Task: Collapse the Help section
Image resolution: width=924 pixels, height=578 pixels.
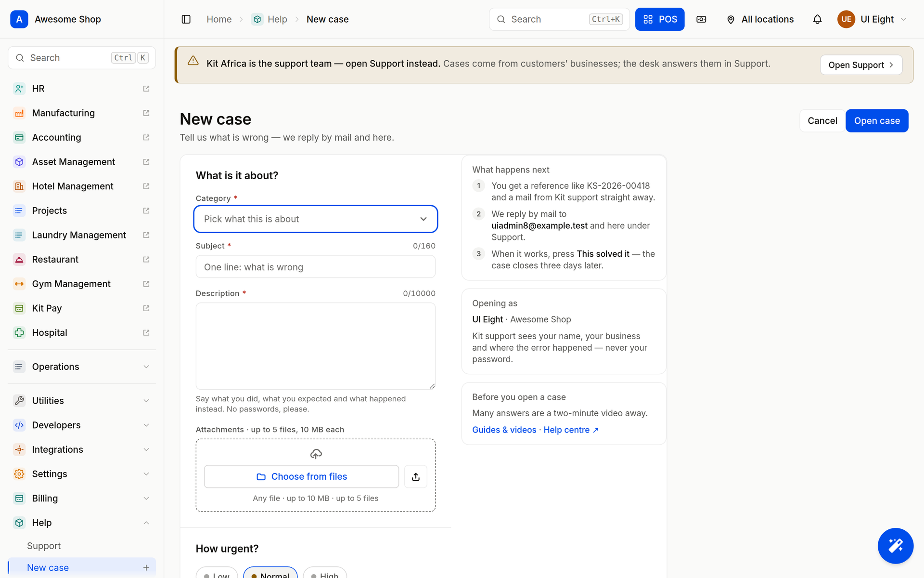Action: tap(82, 523)
